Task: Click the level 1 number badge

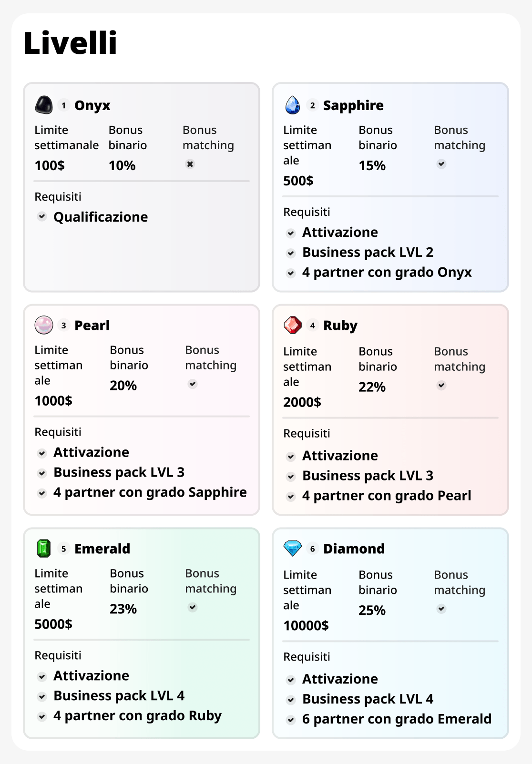Action: (64, 105)
